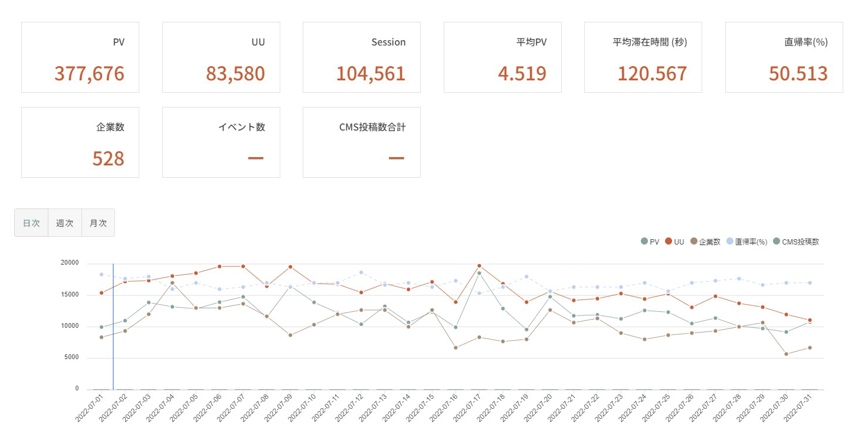Toggle the 企業数 series in chart legend
This screenshot has width=868, height=443.
pyautogui.click(x=705, y=242)
